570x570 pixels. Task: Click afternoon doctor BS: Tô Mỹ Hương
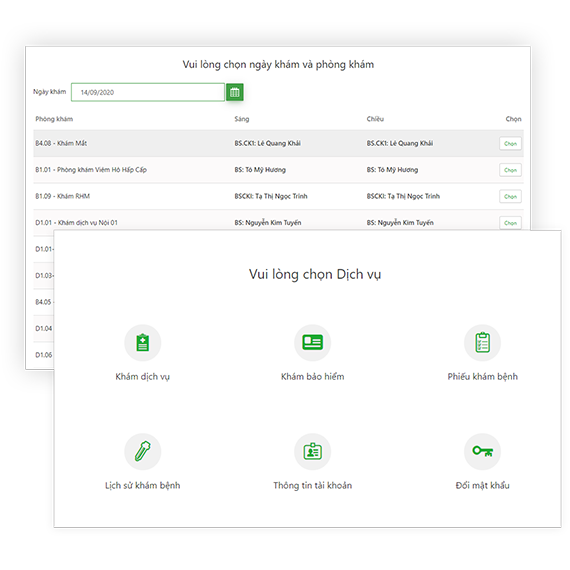pyautogui.click(x=392, y=170)
